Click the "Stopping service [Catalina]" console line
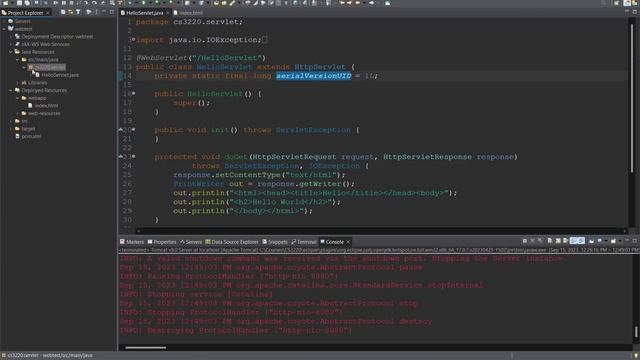Image resolution: width=640 pixels, height=360 pixels. click(x=196, y=294)
